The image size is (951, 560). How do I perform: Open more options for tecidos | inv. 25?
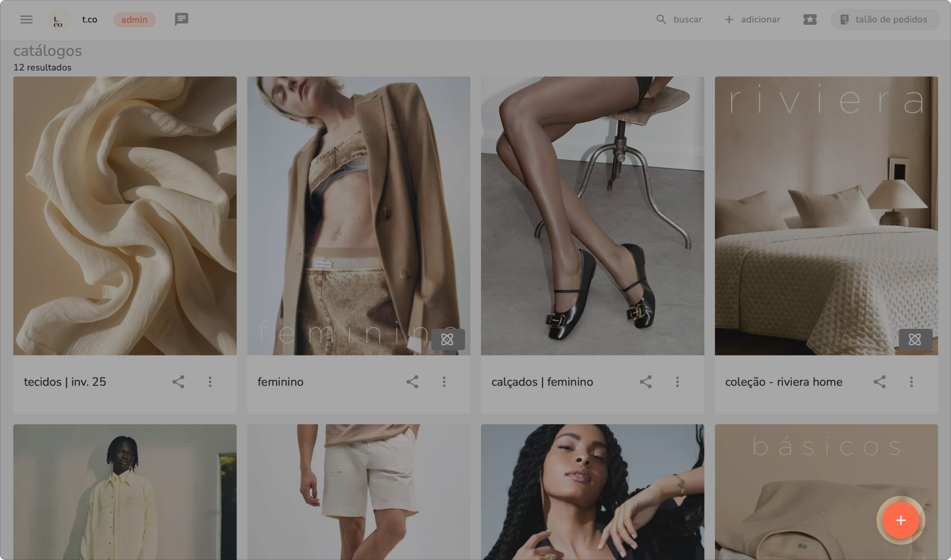click(210, 382)
